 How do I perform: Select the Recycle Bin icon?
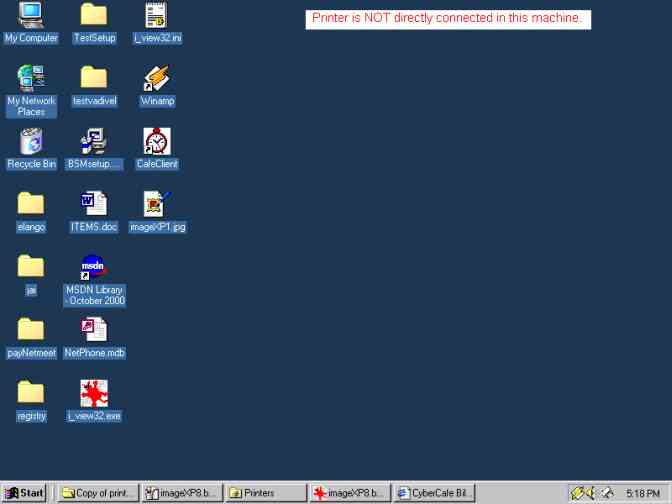(x=31, y=142)
